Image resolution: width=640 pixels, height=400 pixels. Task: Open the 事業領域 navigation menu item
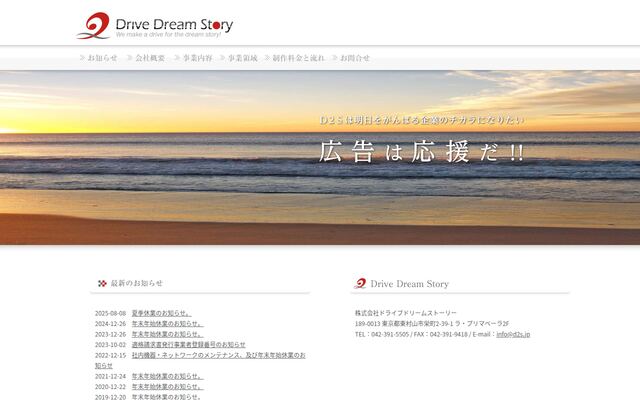[239, 58]
